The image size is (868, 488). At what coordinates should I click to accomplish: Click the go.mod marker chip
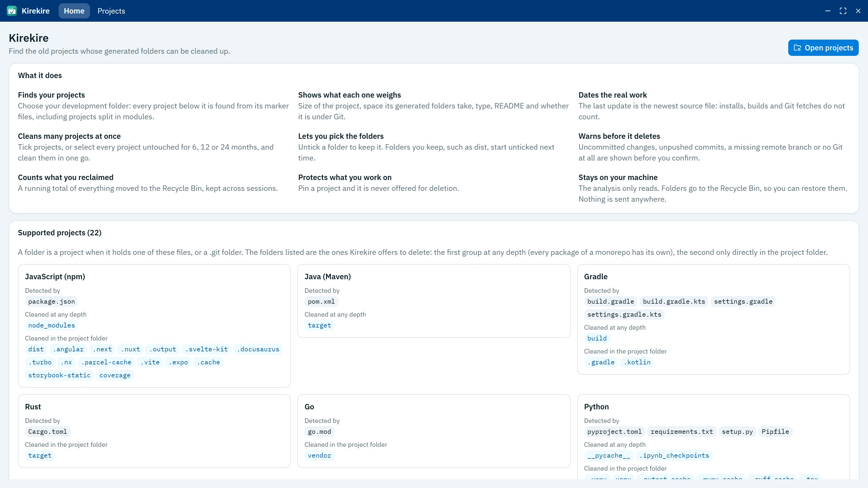point(319,432)
